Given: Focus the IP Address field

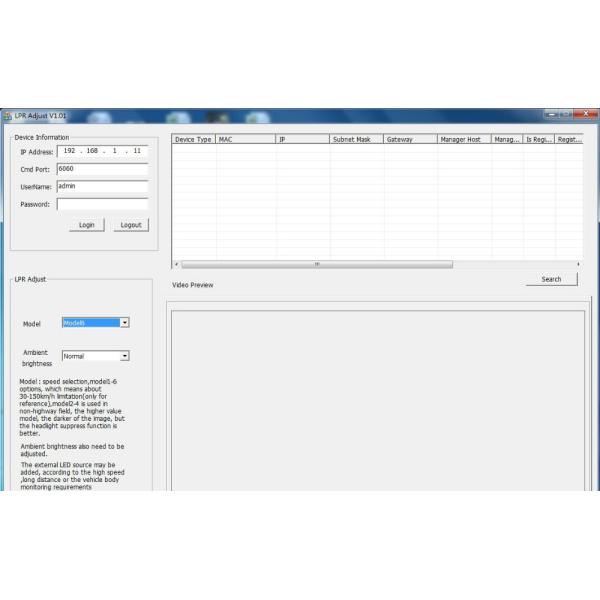Looking at the screenshot, I should click(x=102, y=151).
